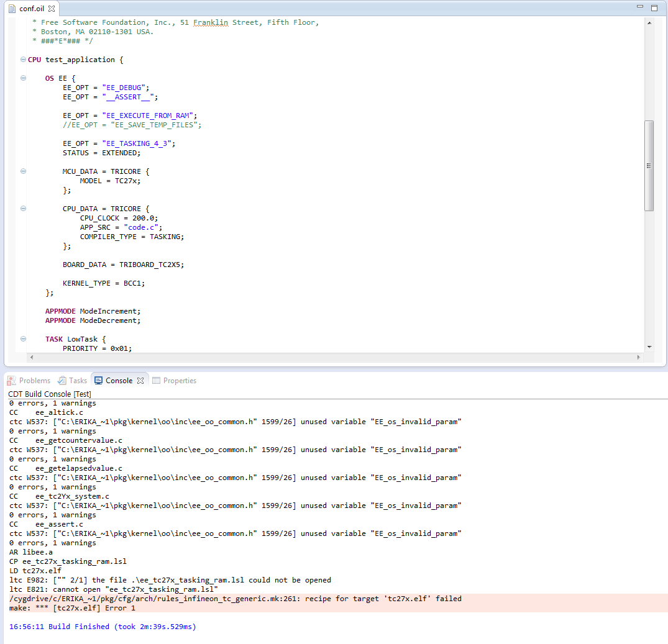This screenshot has height=644, width=668.
Task: Click STATUS = EXTENDED line
Action: [101, 153]
